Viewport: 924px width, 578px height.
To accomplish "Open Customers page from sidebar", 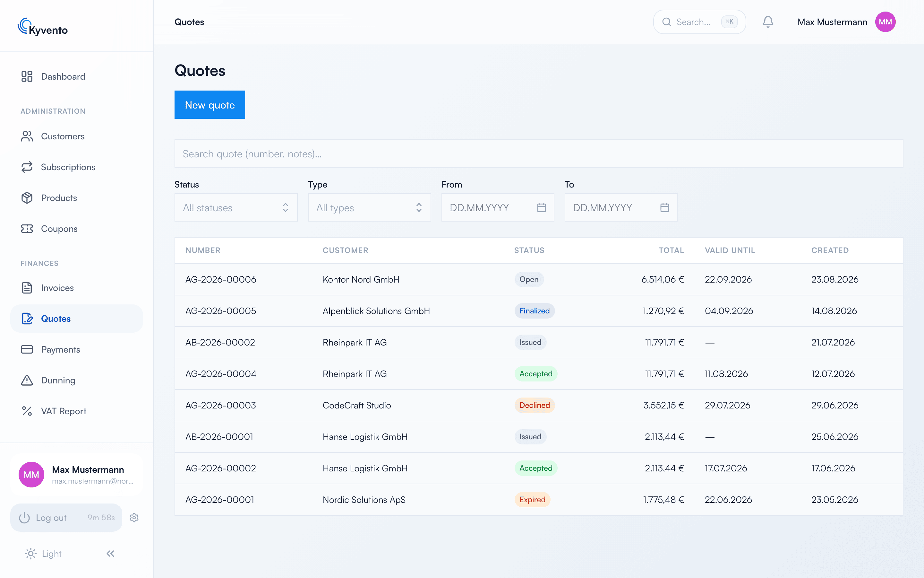I will pos(77,136).
